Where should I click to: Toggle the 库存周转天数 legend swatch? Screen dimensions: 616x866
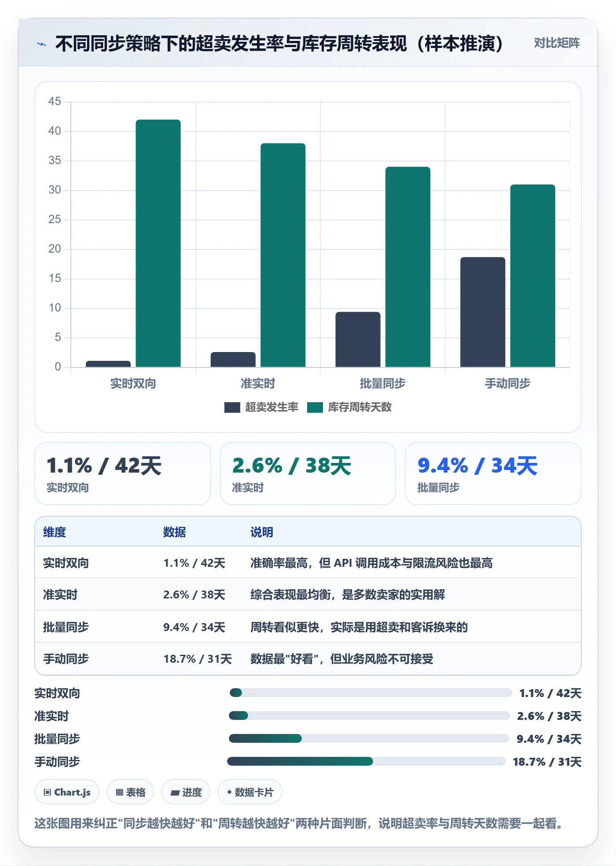click(315, 407)
